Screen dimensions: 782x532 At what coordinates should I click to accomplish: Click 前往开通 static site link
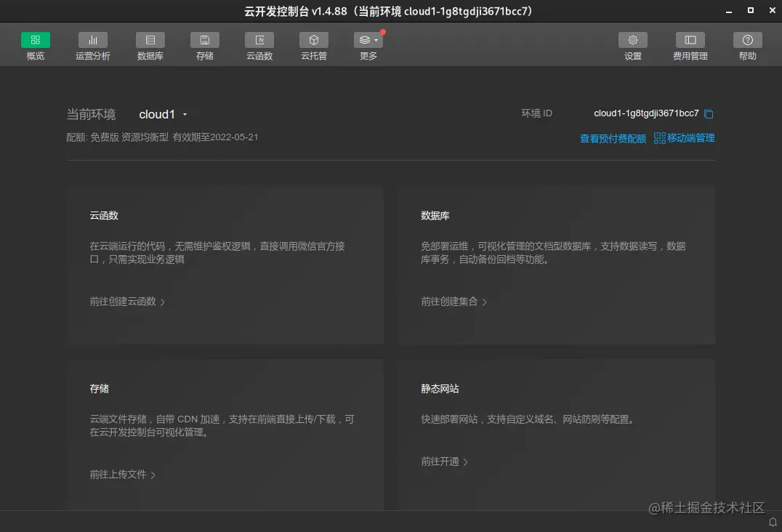(x=444, y=462)
